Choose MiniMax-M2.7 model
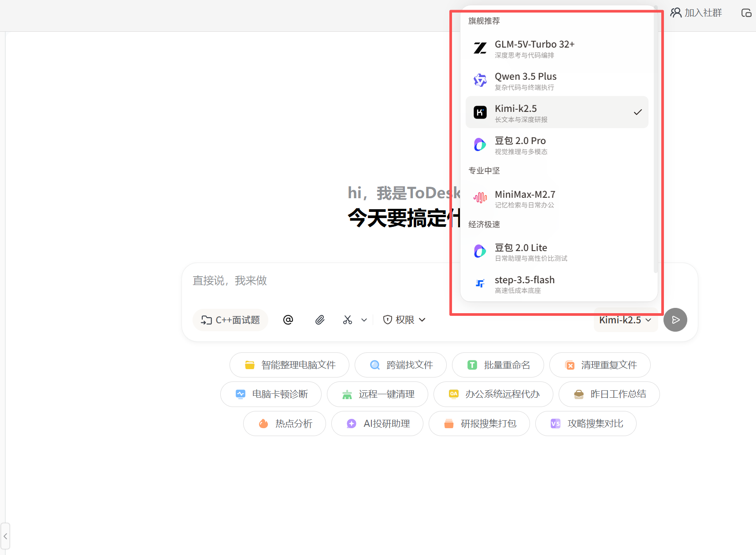This screenshot has width=756, height=555. pyautogui.click(x=557, y=198)
